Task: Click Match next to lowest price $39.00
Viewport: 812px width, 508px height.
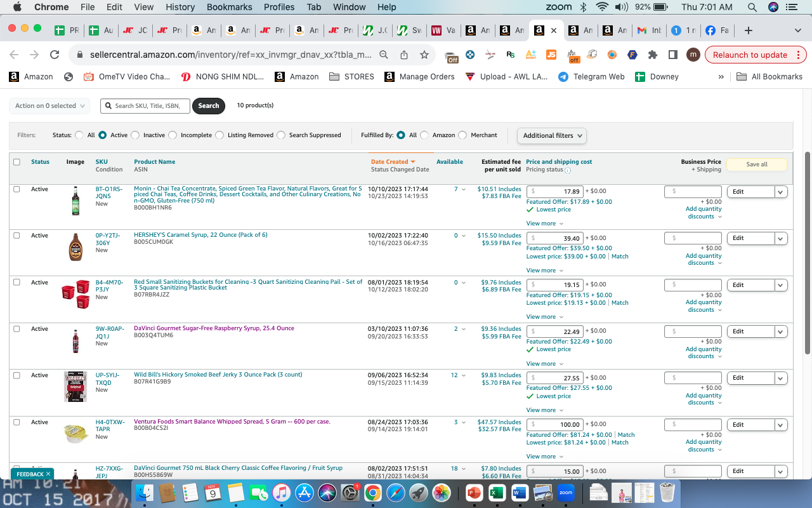Action: [620, 257]
